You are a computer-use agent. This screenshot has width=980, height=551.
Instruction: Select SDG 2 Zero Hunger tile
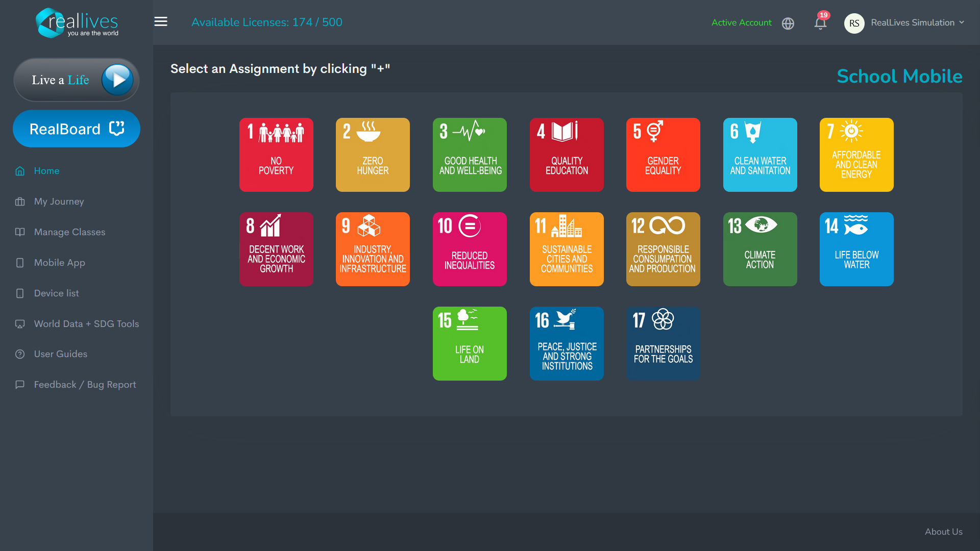(373, 155)
